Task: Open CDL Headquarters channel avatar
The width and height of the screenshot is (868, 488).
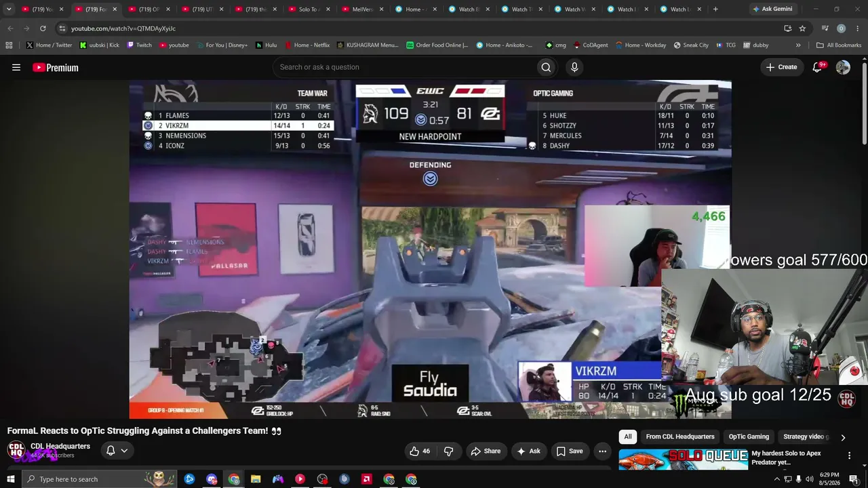Action: [16, 450]
